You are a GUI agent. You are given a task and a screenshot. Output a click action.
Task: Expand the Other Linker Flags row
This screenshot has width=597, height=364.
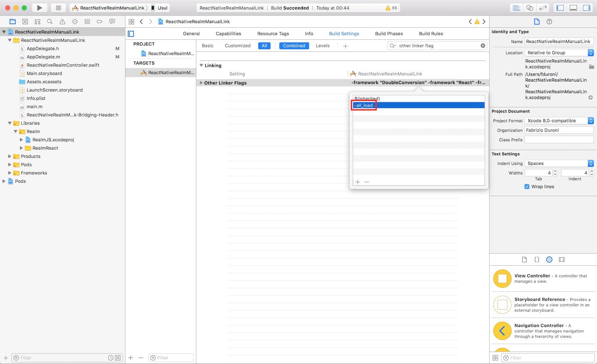tap(201, 83)
